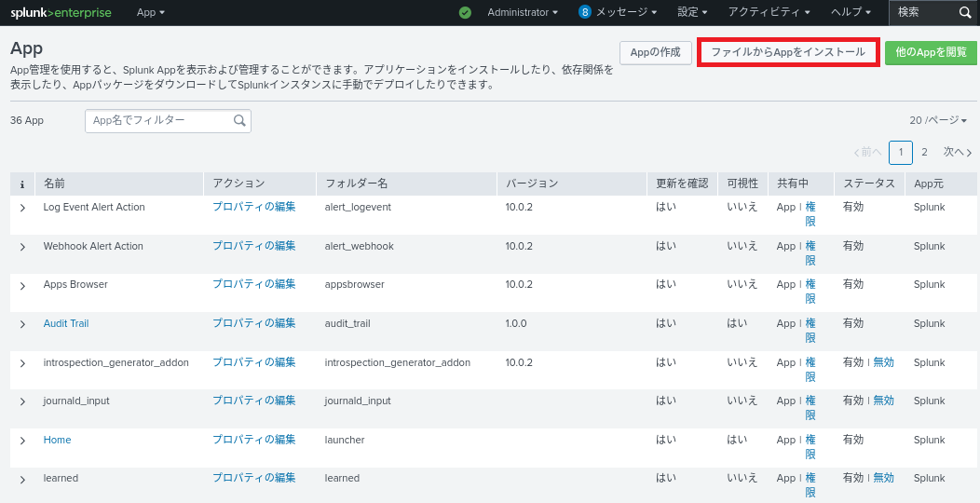Click 無効 link for the learned app
The height and width of the screenshot is (503, 980).
(x=883, y=478)
